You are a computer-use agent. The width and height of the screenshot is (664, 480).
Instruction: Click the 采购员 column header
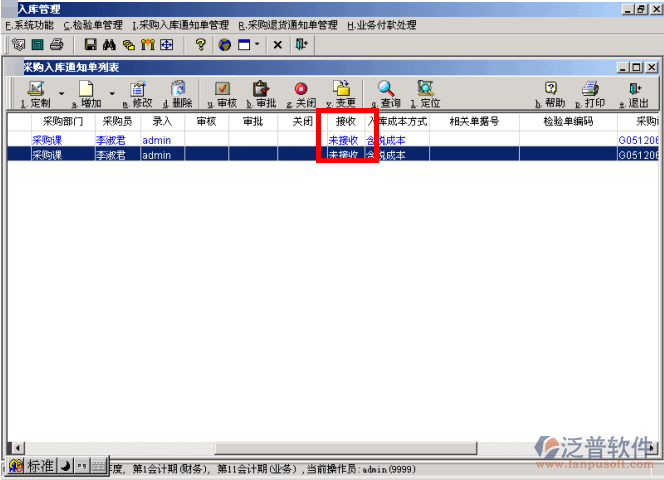[x=117, y=122]
